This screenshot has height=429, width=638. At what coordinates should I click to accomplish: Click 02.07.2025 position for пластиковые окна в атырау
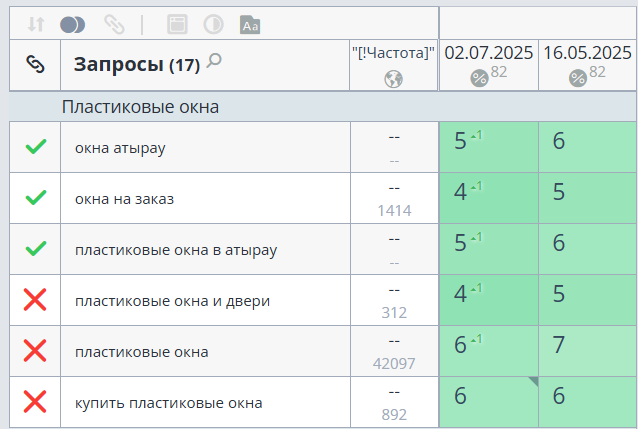click(489, 249)
